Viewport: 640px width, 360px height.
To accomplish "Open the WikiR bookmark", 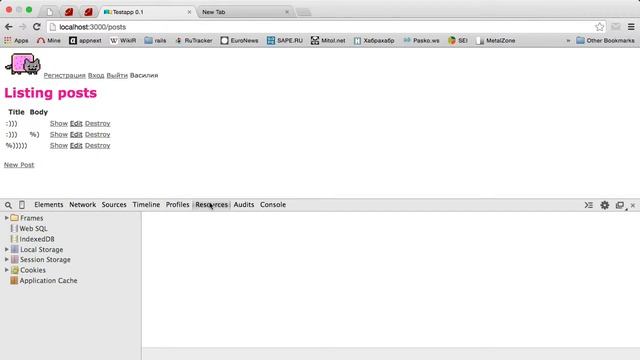I will tap(123, 40).
